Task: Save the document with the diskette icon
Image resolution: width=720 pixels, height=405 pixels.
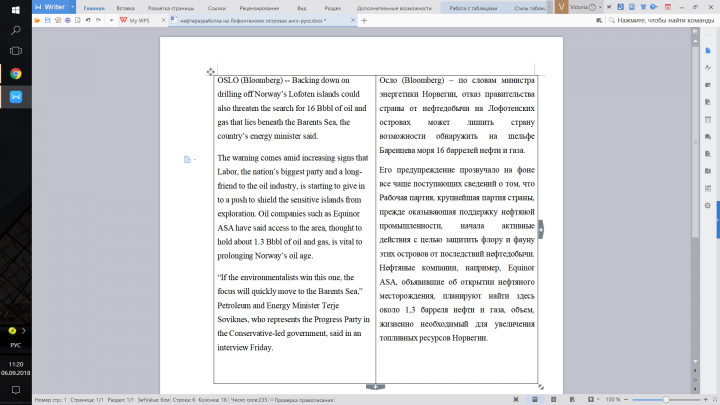Action: pos(47,21)
